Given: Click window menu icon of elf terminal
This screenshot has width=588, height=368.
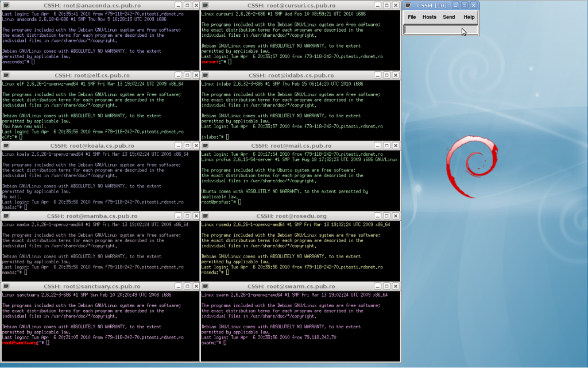Looking at the screenshot, I should coord(6,75).
